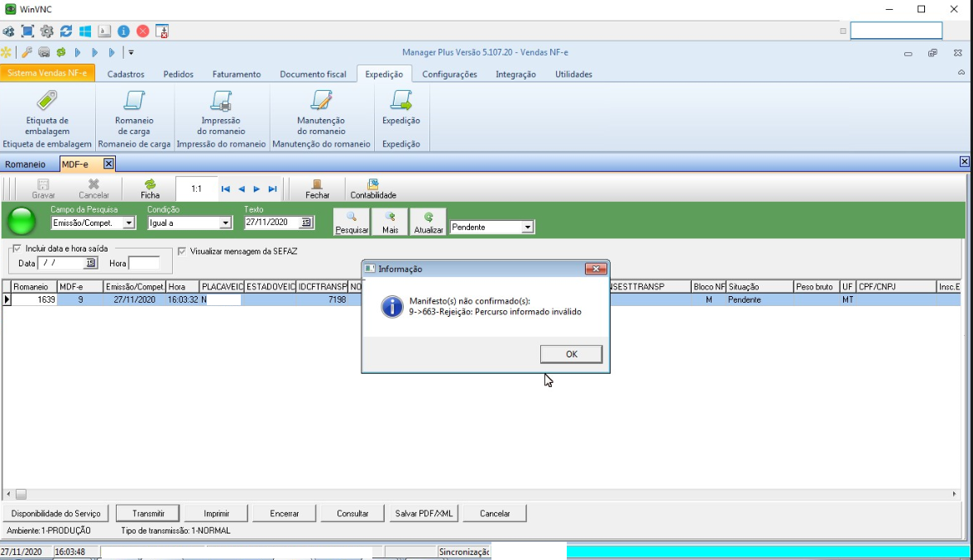Expand Campo da Pesquisa dropdown
Image resolution: width=973 pixels, height=560 pixels.
click(129, 223)
